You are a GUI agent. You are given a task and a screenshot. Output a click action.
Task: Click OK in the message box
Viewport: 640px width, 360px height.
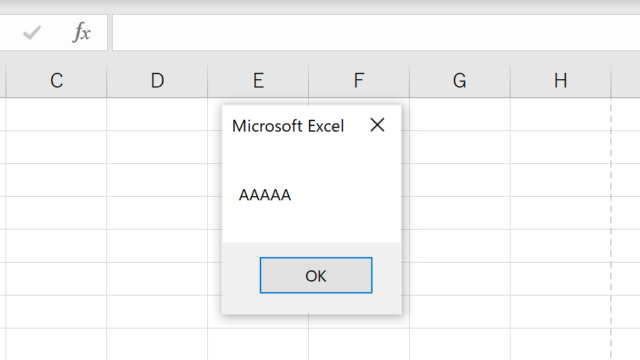[x=316, y=275]
